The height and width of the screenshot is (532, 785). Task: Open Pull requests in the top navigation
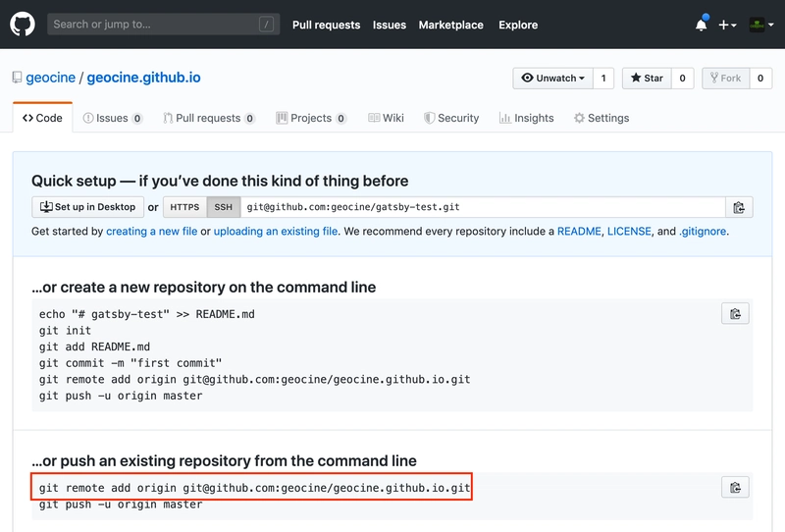coord(327,26)
